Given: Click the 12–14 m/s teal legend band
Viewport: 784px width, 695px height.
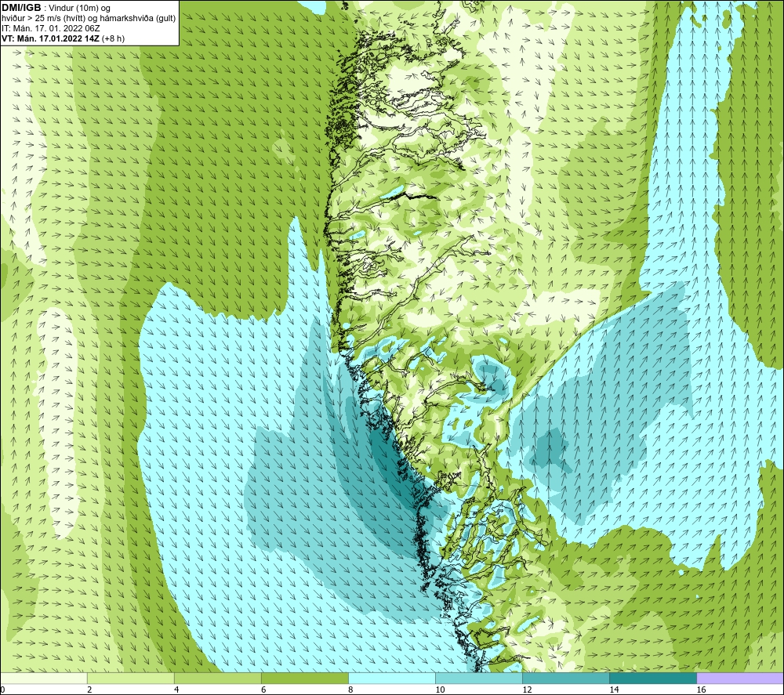Looking at the screenshot, I should tap(565, 678).
